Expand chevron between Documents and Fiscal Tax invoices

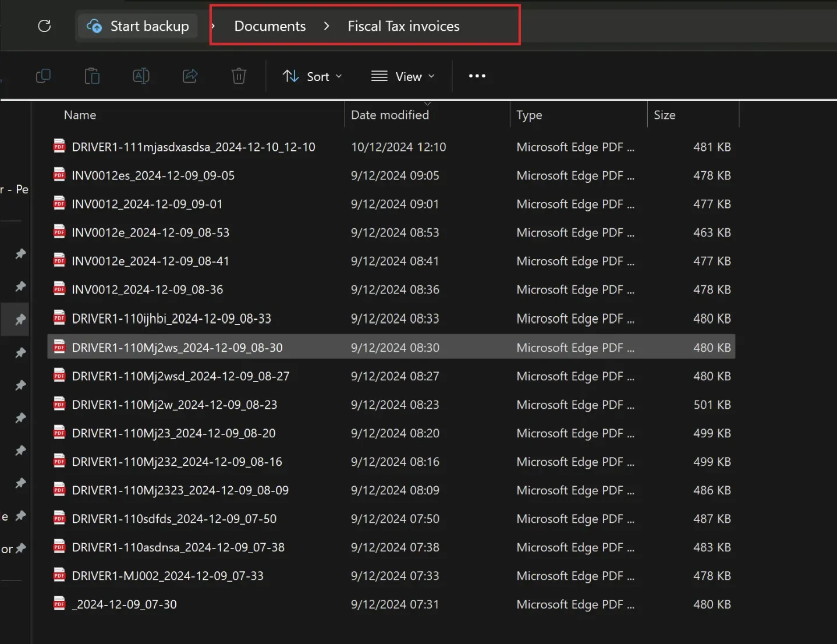[x=327, y=26]
